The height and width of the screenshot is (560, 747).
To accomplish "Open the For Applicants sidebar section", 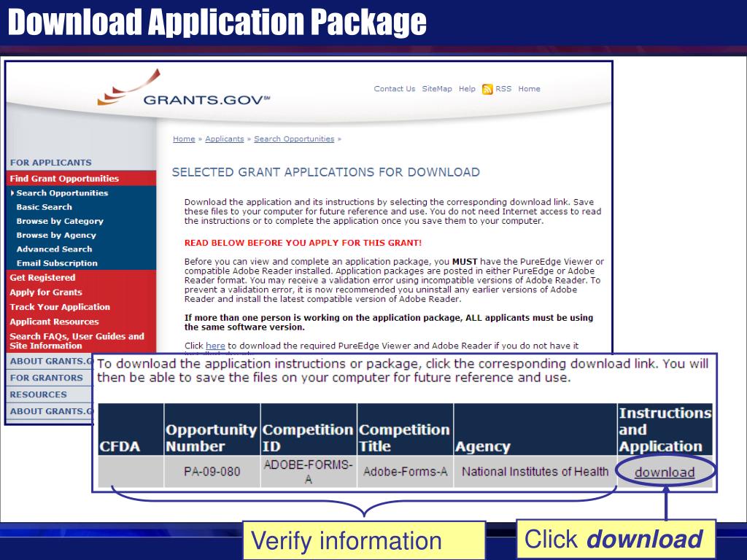I will pos(50,163).
